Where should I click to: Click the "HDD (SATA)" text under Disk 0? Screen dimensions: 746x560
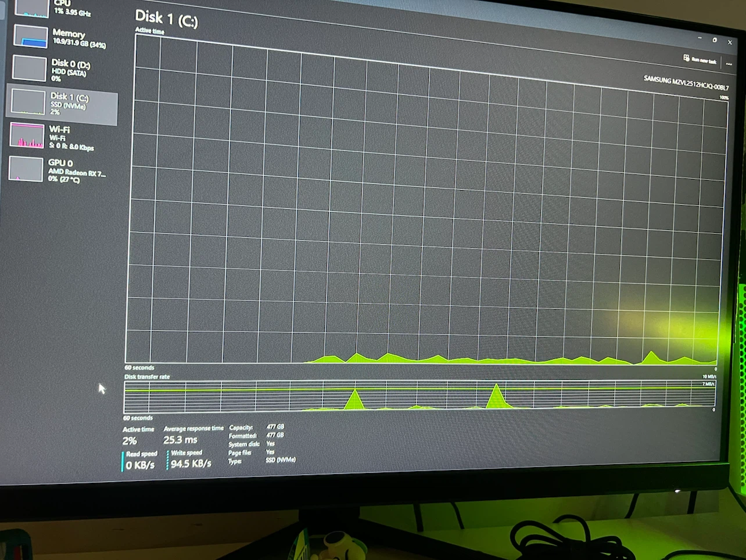69,72
